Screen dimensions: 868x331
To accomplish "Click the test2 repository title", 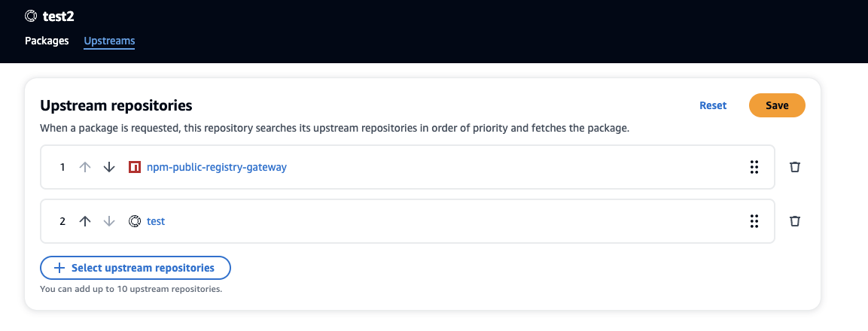I will tap(58, 15).
